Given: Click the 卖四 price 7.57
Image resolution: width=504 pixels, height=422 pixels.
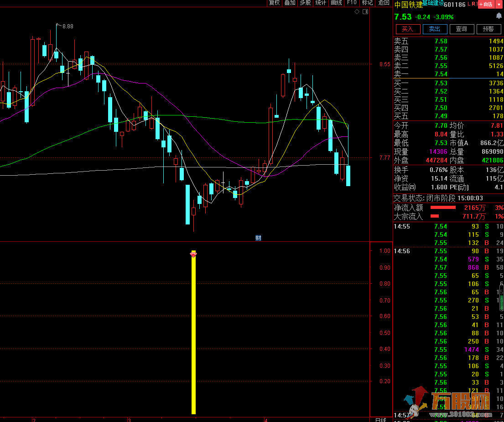Looking at the screenshot, I should click(441, 49).
